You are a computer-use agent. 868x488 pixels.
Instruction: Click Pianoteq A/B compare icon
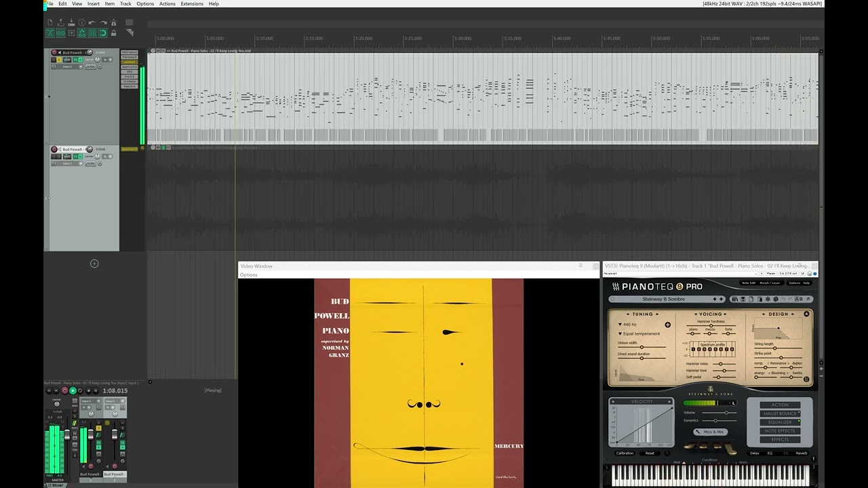(x=798, y=299)
